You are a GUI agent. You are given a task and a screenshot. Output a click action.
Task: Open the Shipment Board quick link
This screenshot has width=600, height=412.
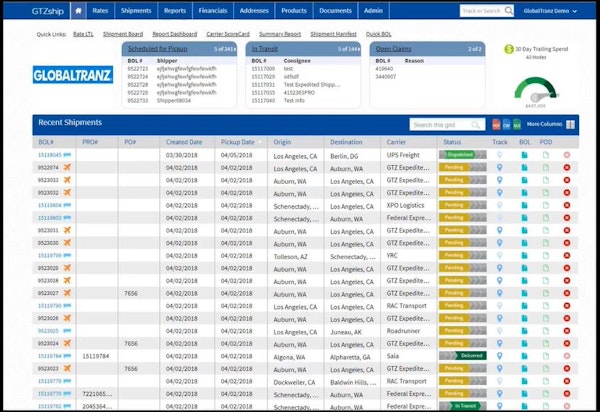point(123,34)
